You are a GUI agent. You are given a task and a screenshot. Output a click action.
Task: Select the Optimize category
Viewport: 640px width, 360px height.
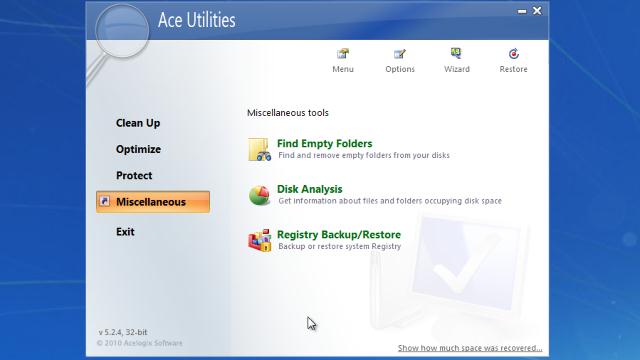point(138,149)
